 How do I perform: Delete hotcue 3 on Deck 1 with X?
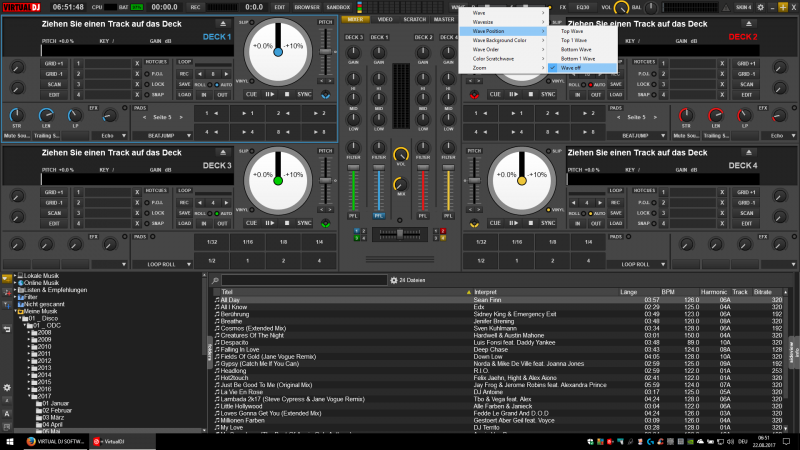coord(137,84)
